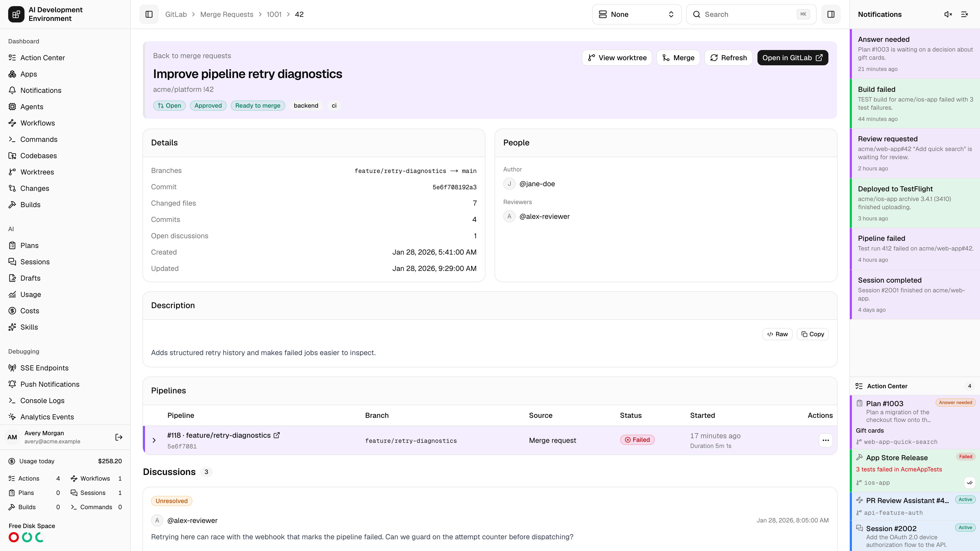Screen dimensions: 980x551
Task: Go to Workflows in sidebar
Action: click(65, 123)
